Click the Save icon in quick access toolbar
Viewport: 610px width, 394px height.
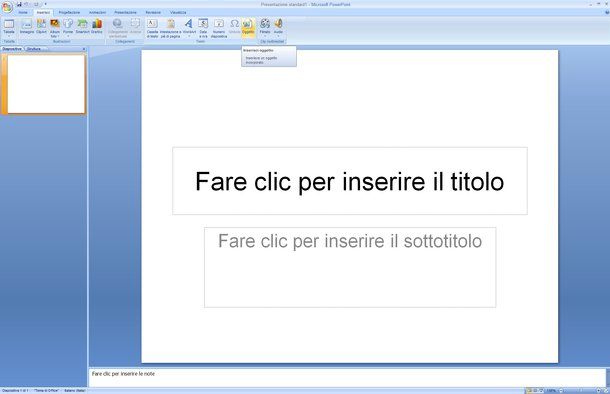click(19, 4)
